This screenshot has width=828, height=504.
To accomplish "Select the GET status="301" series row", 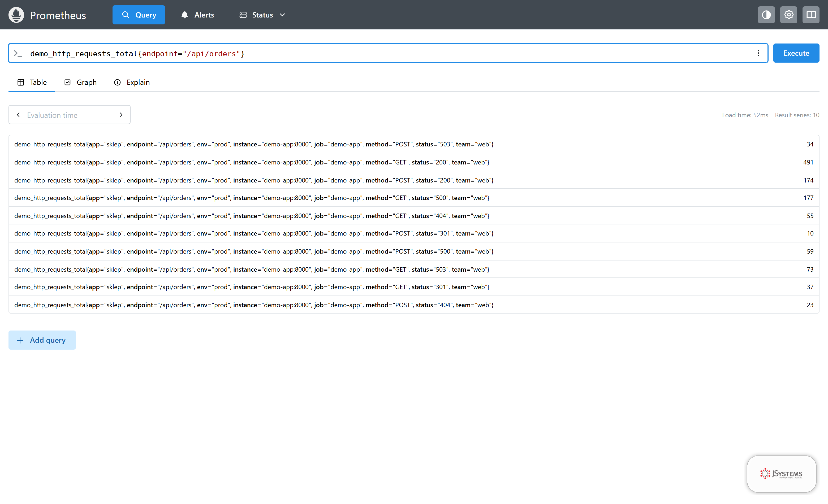I will [414, 287].
